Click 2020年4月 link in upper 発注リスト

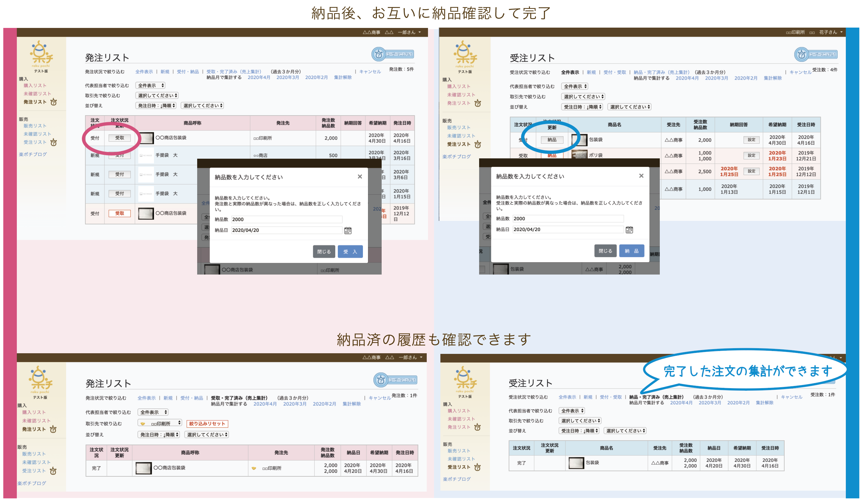259,77
